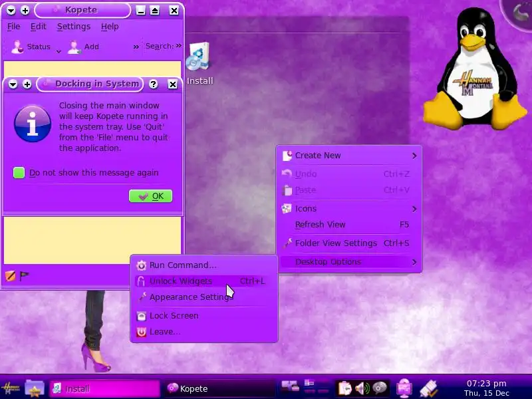The width and height of the screenshot is (532, 399).
Task: Expand the chevron after Search label
Action: pos(179,45)
